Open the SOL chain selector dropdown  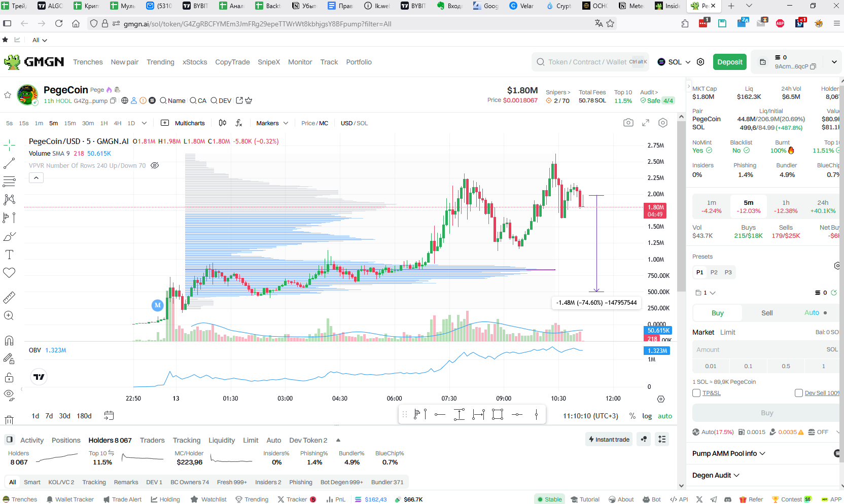click(x=674, y=62)
